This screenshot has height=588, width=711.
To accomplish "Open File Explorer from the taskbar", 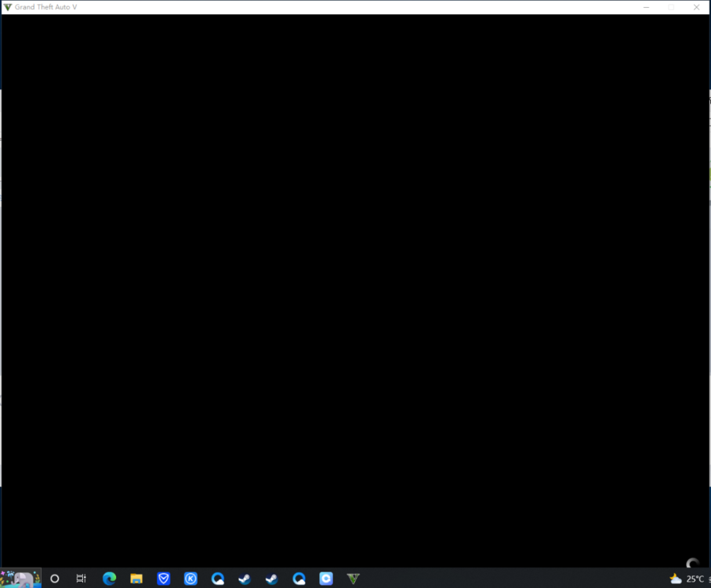I will [136, 579].
